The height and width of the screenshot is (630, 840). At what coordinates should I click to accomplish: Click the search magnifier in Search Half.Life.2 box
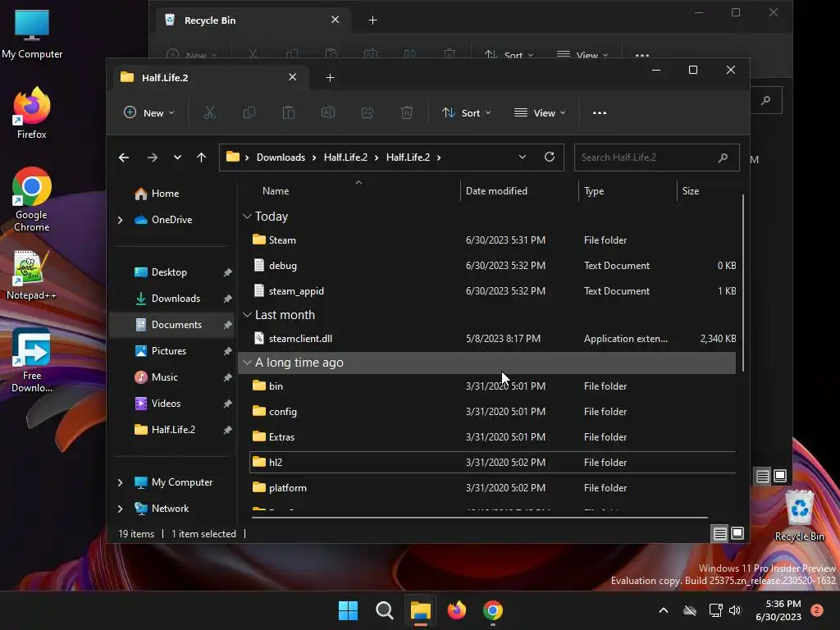point(723,157)
